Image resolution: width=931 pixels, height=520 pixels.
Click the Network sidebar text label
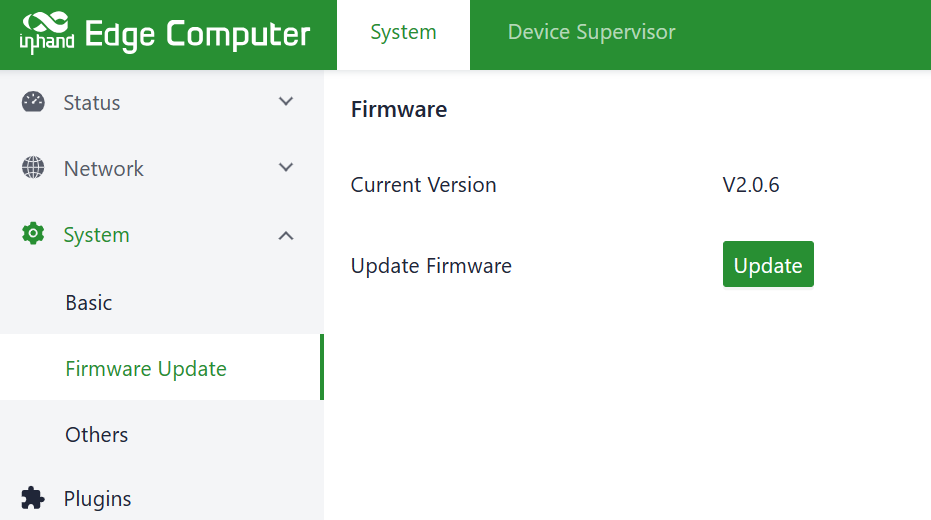pyautogui.click(x=104, y=169)
